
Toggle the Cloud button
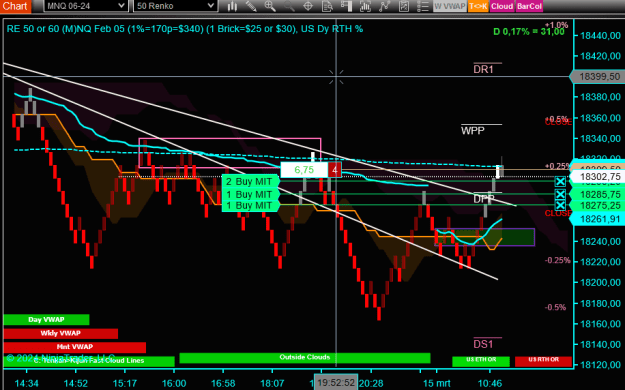[x=502, y=6]
